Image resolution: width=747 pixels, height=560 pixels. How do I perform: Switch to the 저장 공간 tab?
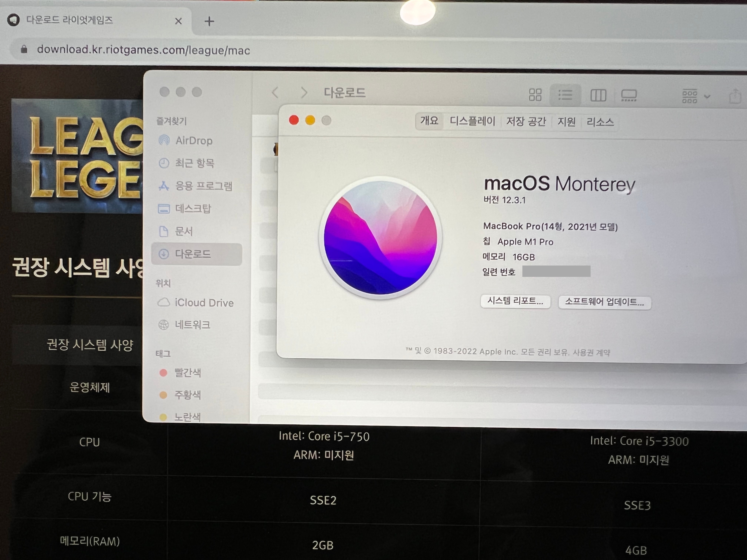click(526, 121)
